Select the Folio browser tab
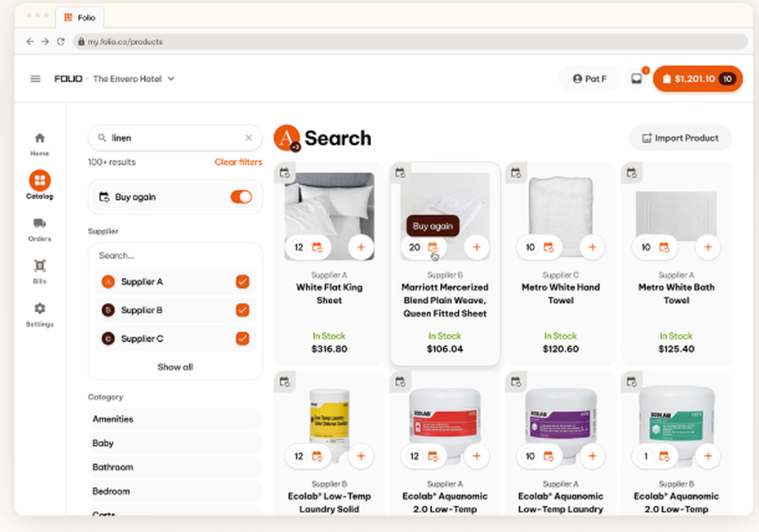The image size is (759, 532). pyautogui.click(x=80, y=17)
